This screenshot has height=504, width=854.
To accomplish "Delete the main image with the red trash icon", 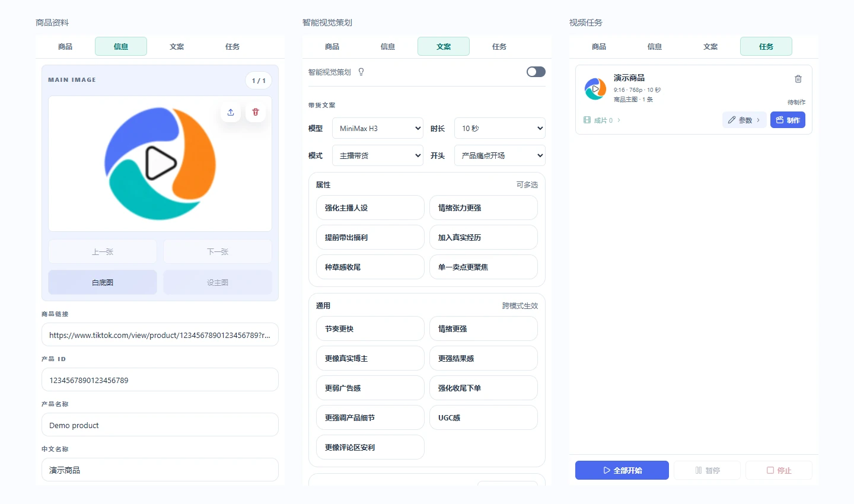I will coord(256,112).
